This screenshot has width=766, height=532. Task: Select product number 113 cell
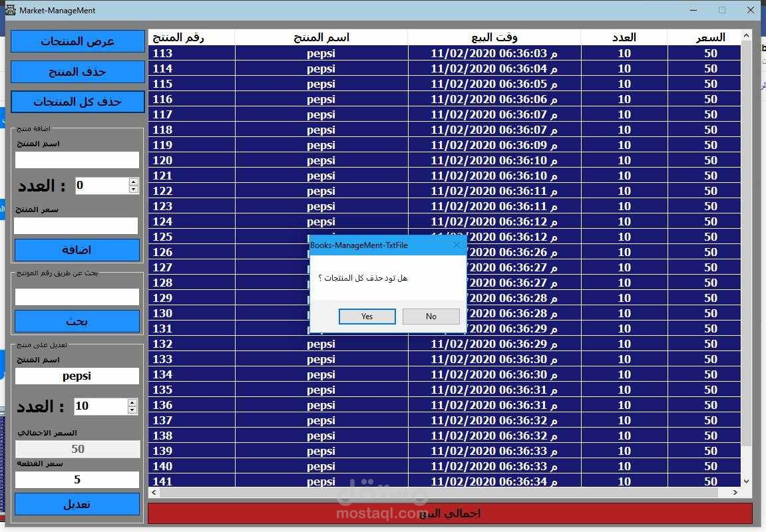(x=192, y=53)
